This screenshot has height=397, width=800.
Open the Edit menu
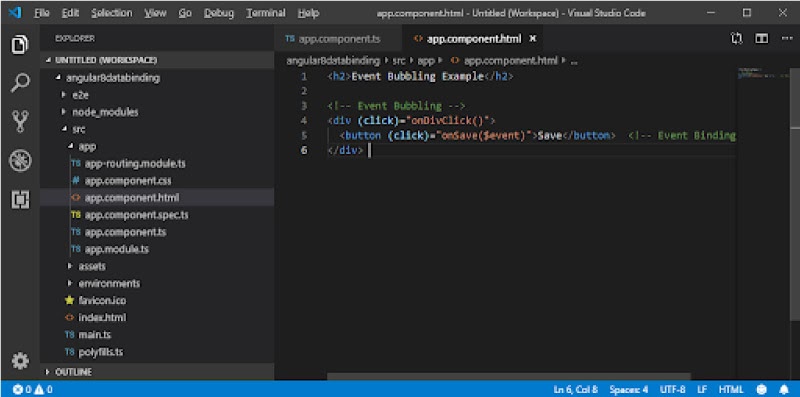[71, 13]
